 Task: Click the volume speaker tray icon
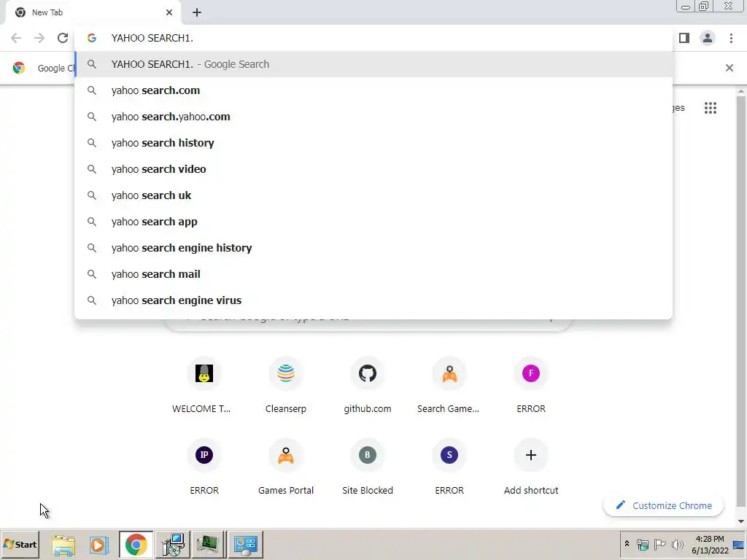point(677,544)
